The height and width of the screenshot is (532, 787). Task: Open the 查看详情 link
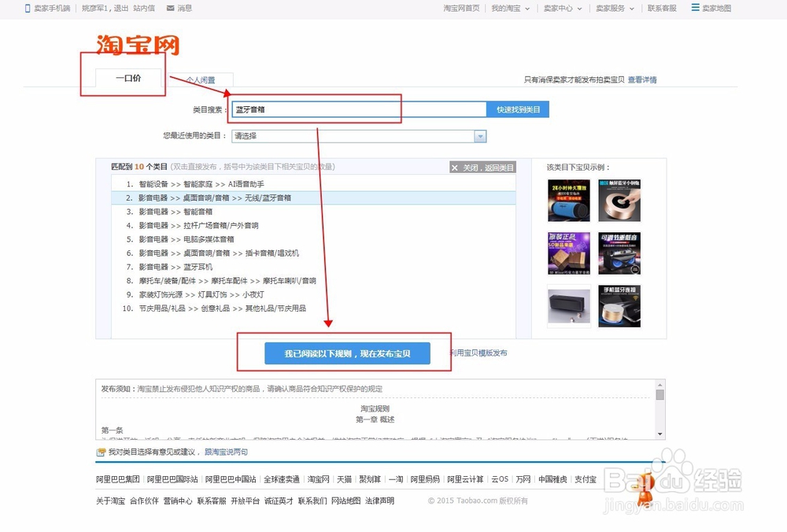(642, 79)
